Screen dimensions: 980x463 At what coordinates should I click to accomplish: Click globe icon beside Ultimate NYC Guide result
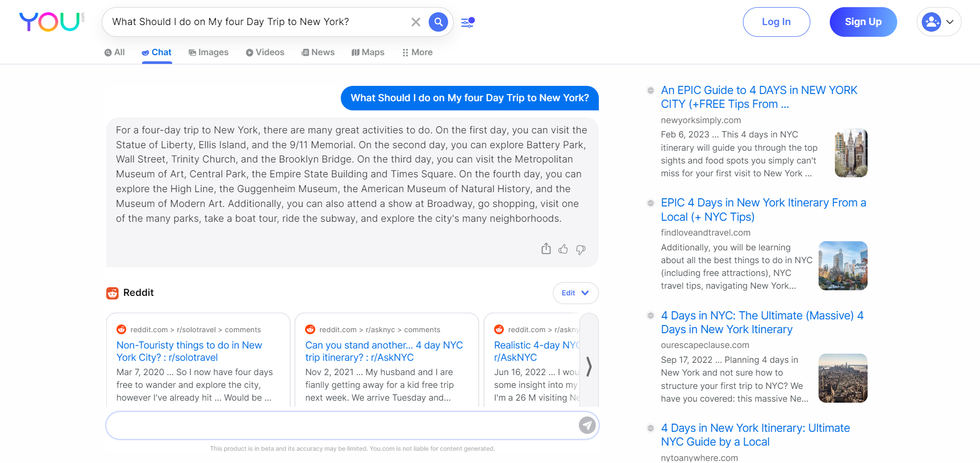tap(650, 428)
